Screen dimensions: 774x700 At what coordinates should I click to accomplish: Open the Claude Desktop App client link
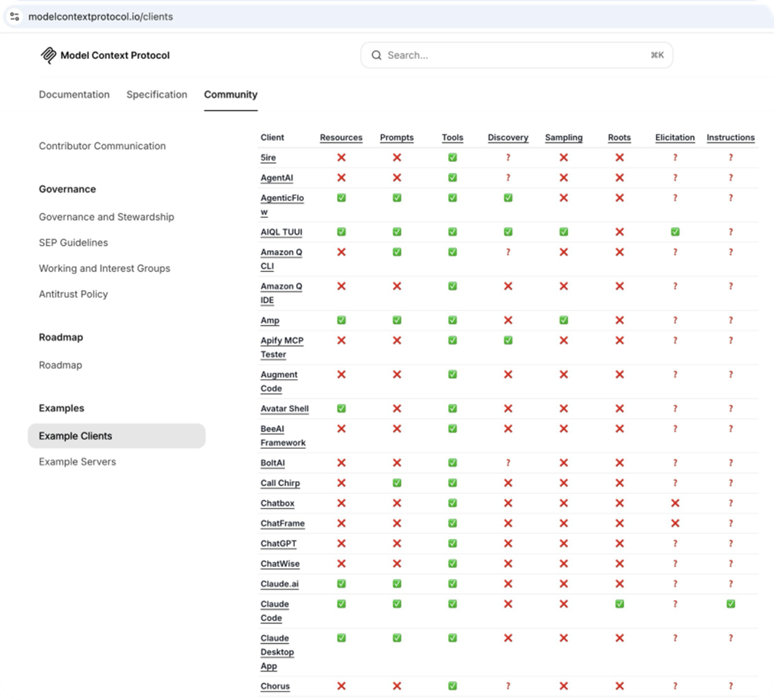pos(277,652)
